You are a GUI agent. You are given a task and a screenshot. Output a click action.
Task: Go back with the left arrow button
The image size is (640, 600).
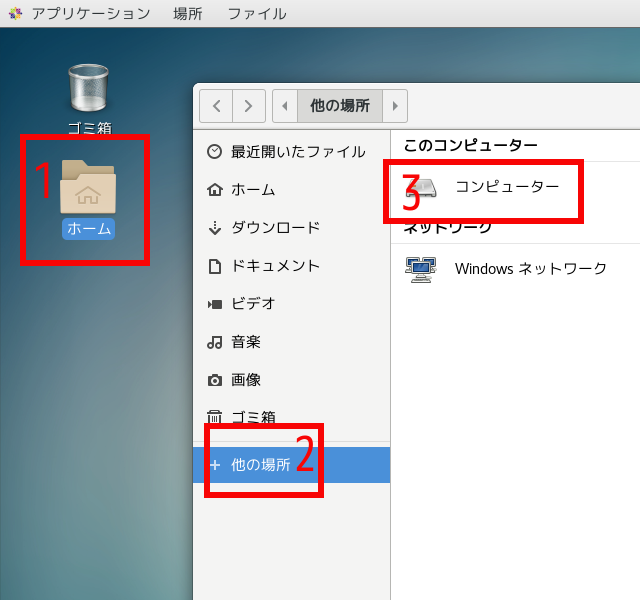click(x=216, y=105)
